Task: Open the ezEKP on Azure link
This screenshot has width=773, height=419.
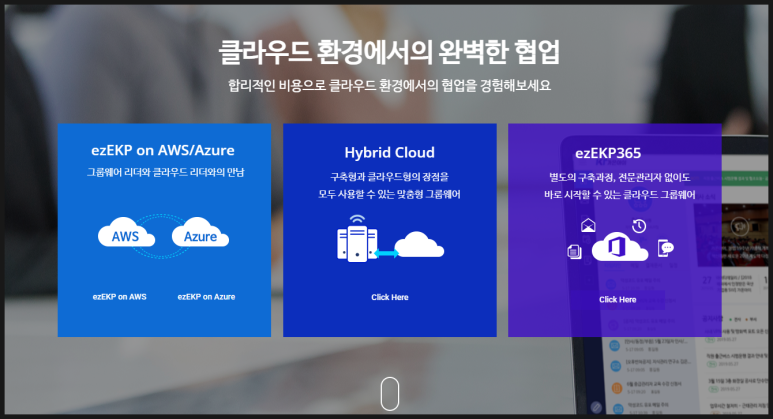Action: click(x=206, y=297)
